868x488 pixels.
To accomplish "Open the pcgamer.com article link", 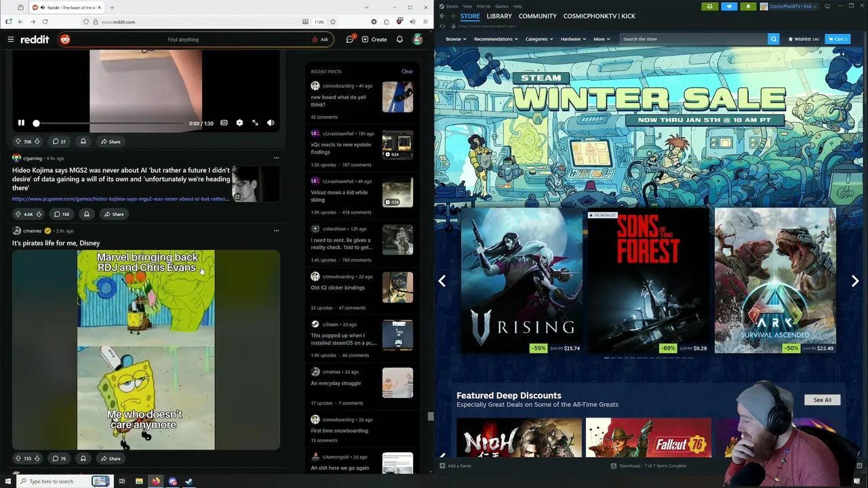I will [x=120, y=199].
